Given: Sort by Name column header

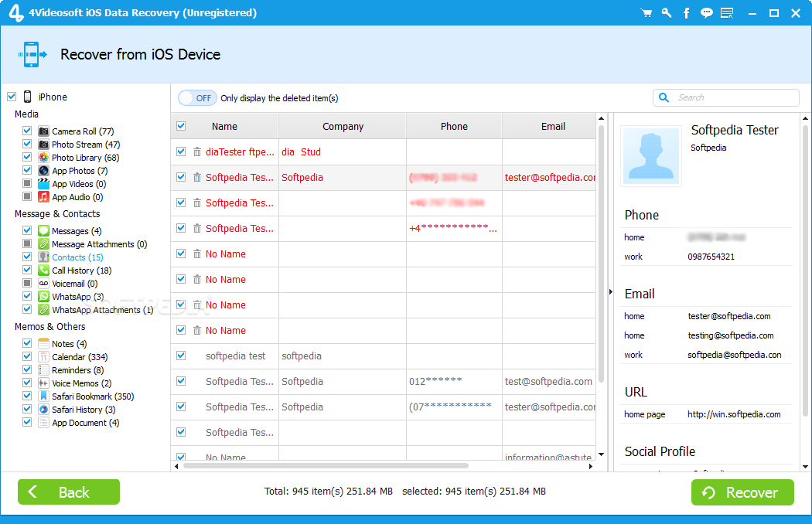Looking at the screenshot, I should click(x=224, y=126).
